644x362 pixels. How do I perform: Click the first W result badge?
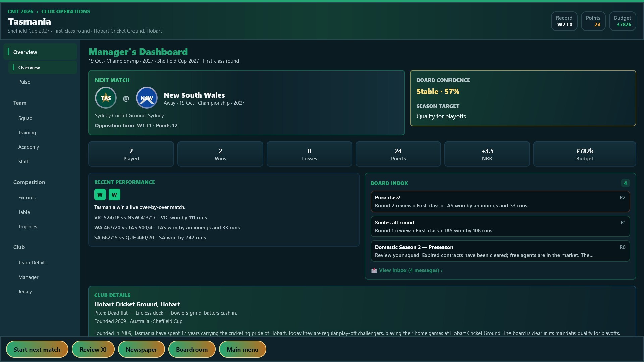coord(100,195)
